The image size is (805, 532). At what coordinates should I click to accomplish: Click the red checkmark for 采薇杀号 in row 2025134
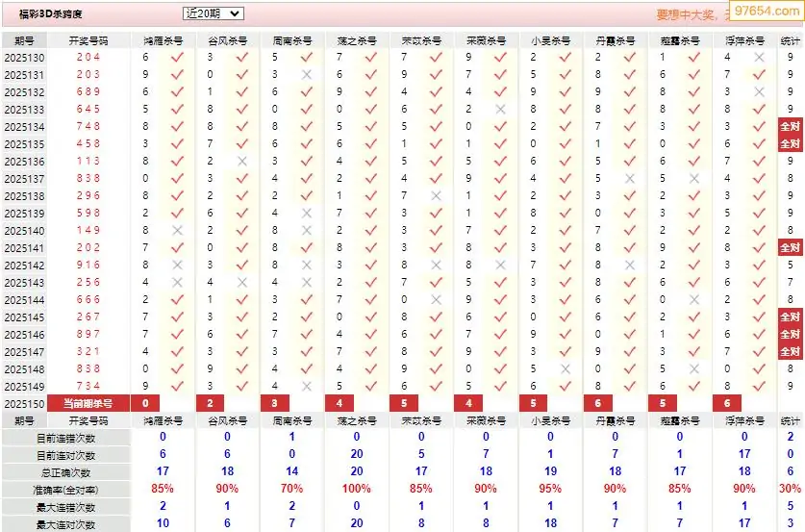(x=500, y=127)
